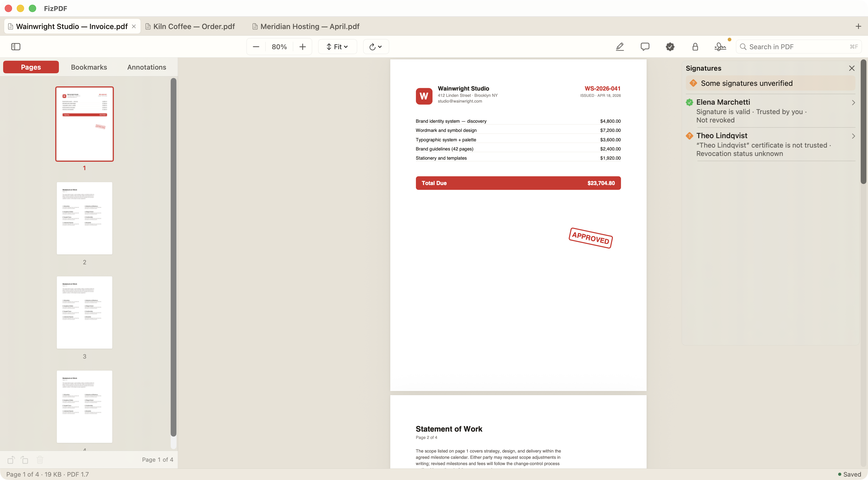Click invoice number WS-2026-041
This screenshot has width=868, height=480.
click(x=602, y=88)
